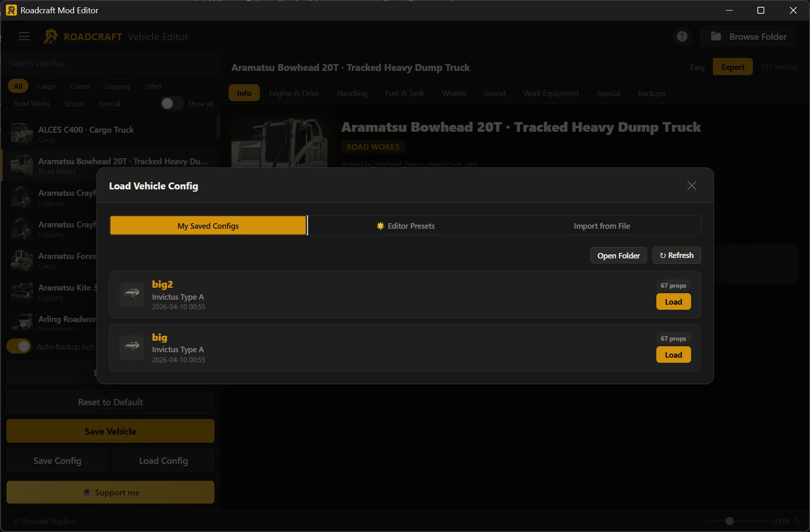
Task: Open the Backups tab
Action: pyautogui.click(x=651, y=93)
